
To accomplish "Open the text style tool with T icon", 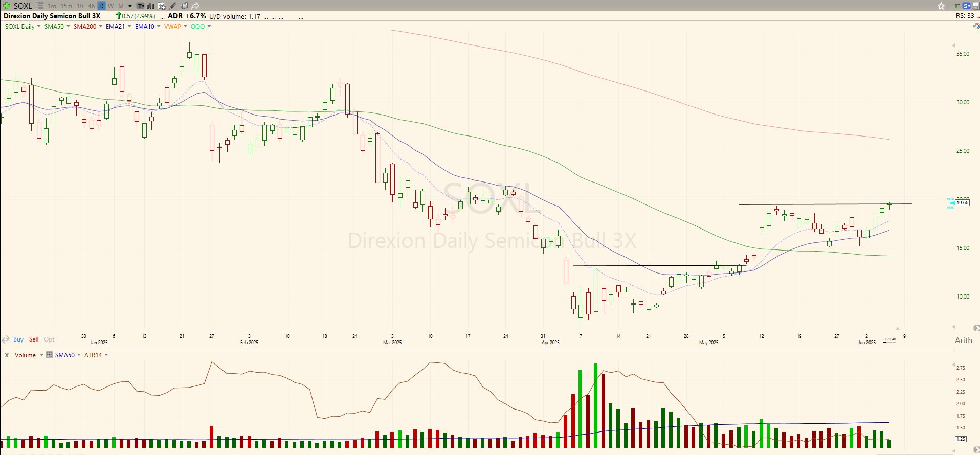I will click(x=141, y=6).
